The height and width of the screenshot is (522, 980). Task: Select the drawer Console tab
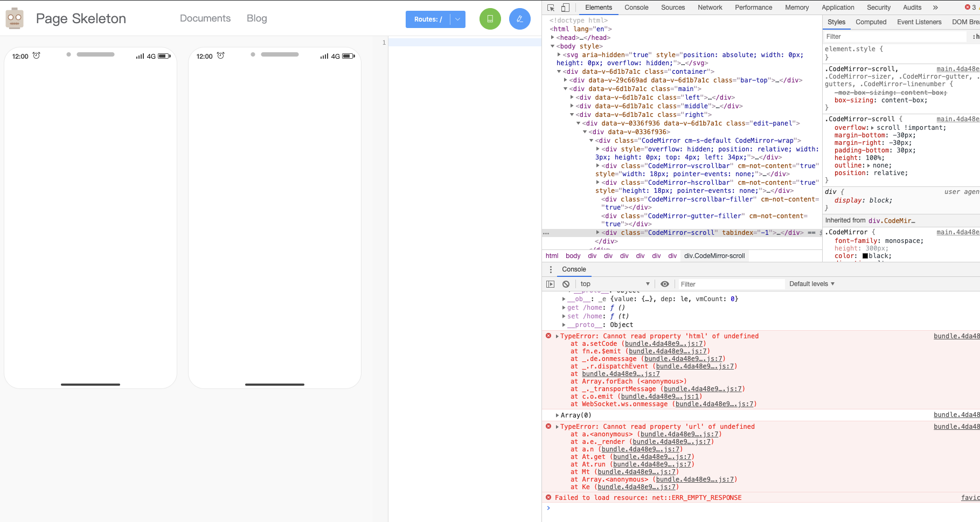[574, 269]
